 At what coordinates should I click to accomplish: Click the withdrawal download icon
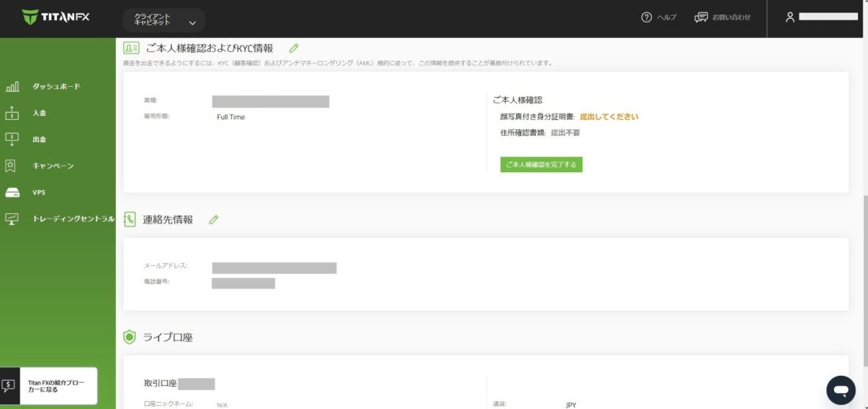click(12, 140)
